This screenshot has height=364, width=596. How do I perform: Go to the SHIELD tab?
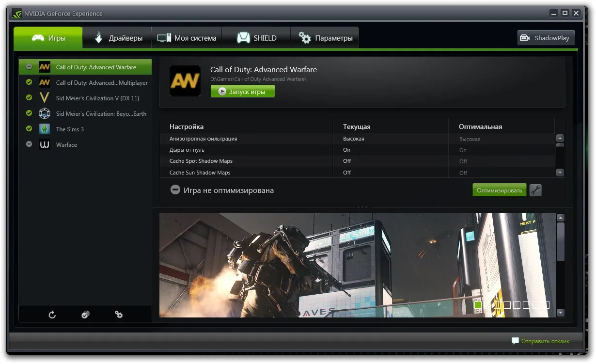coord(256,38)
